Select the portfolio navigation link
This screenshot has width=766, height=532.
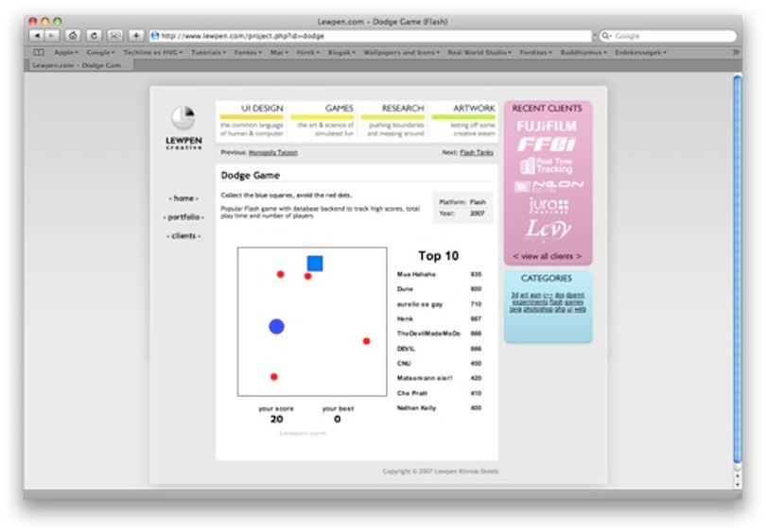point(183,217)
